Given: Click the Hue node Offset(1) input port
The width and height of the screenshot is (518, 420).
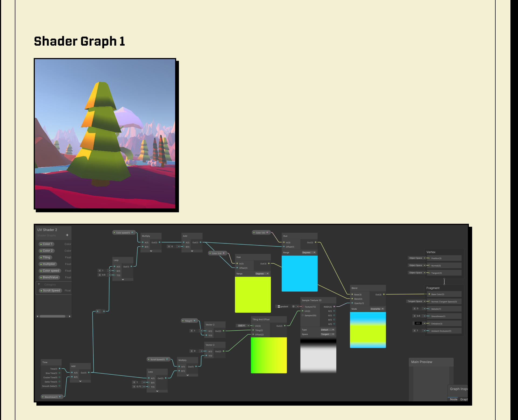Looking at the screenshot, I should coord(284,247).
